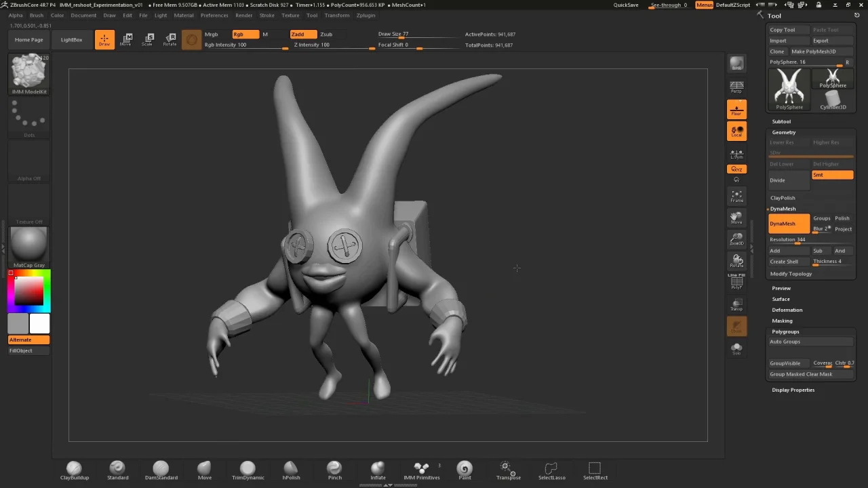Image resolution: width=868 pixels, height=488 pixels.
Task: Activate the Rotate mode in top shelf
Action: click(170, 39)
